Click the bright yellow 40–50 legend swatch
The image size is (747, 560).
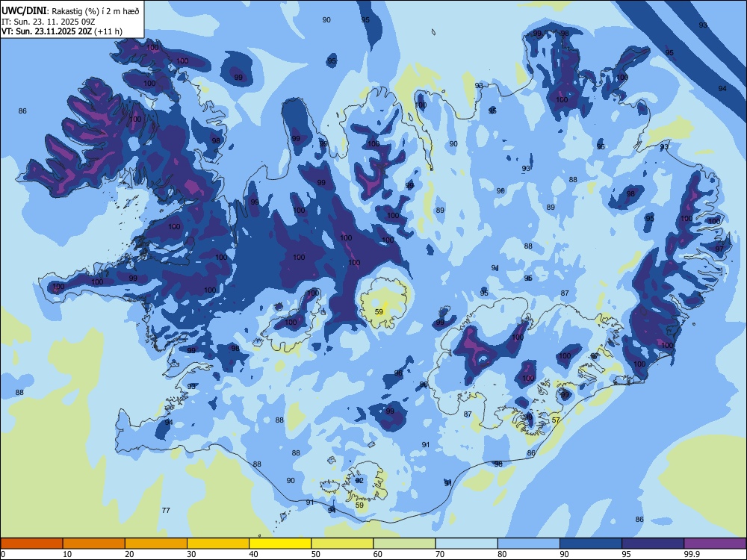click(x=280, y=544)
